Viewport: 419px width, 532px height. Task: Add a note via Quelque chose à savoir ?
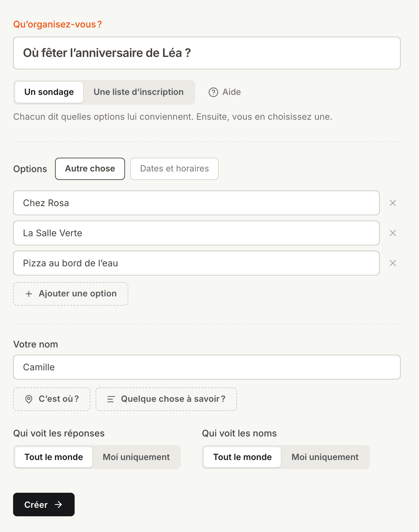(166, 399)
